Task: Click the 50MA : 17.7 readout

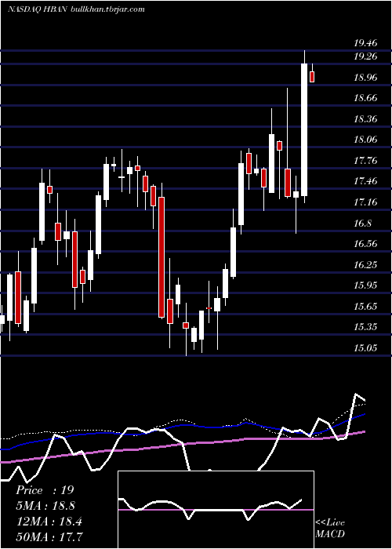Action: pos(49,536)
